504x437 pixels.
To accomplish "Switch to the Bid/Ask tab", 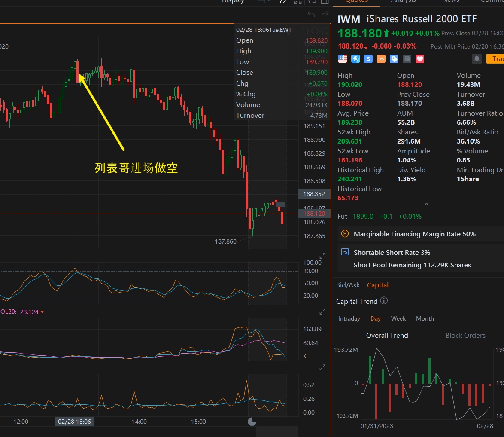I will click(x=348, y=285).
